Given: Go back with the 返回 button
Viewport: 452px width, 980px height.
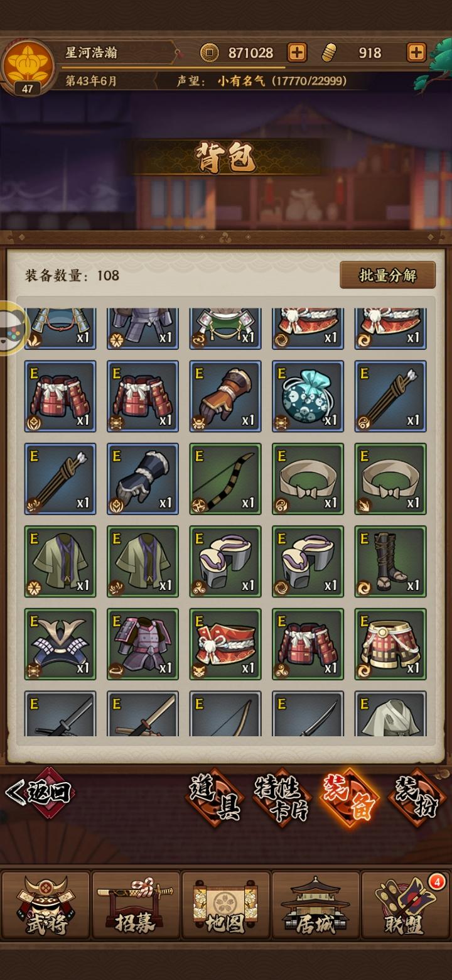Looking at the screenshot, I should tap(40, 793).
